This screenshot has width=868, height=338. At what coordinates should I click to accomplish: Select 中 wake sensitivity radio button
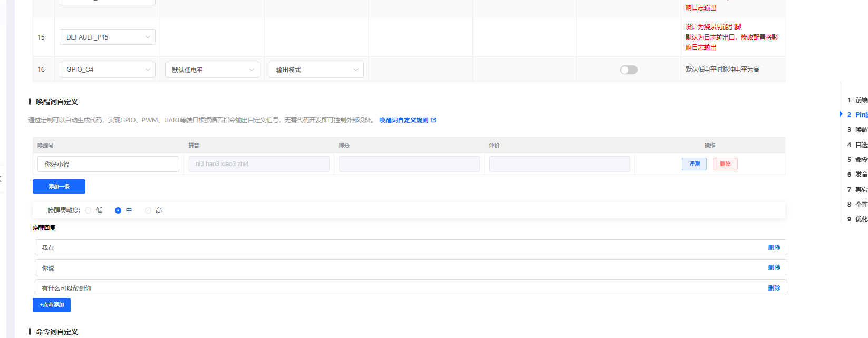[x=118, y=210]
